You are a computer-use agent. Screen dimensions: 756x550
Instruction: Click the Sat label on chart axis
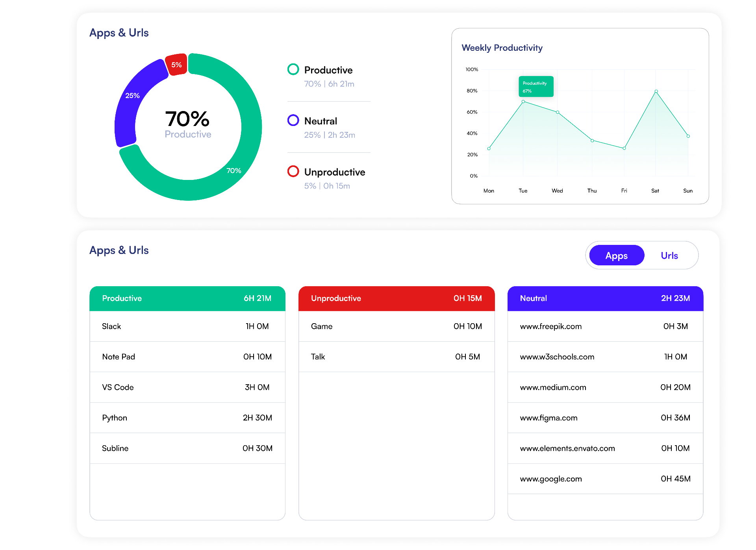click(655, 191)
